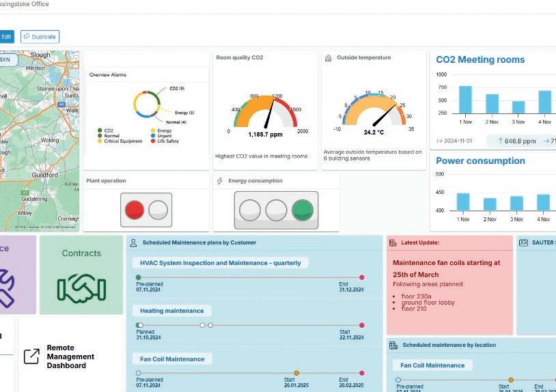Open Remote Management Dashboard link

coord(70,356)
